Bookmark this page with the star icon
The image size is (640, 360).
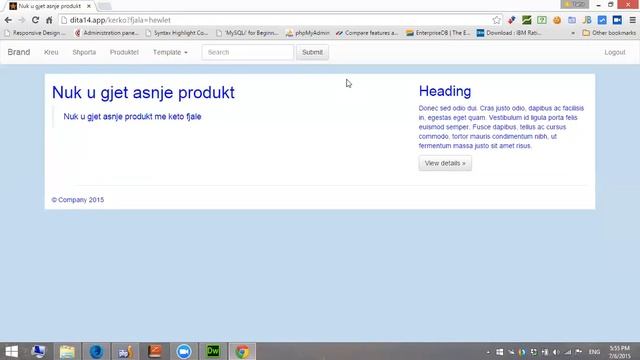click(x=496, y=20)
